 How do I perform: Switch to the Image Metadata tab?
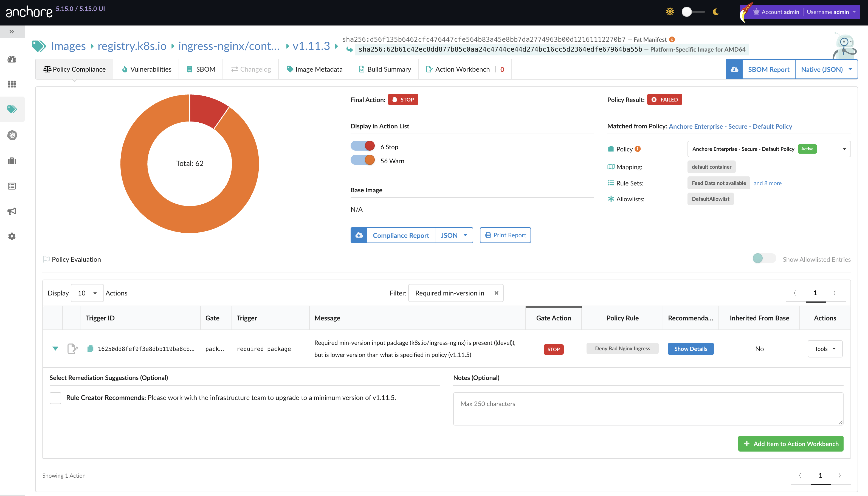click(314, 69)
